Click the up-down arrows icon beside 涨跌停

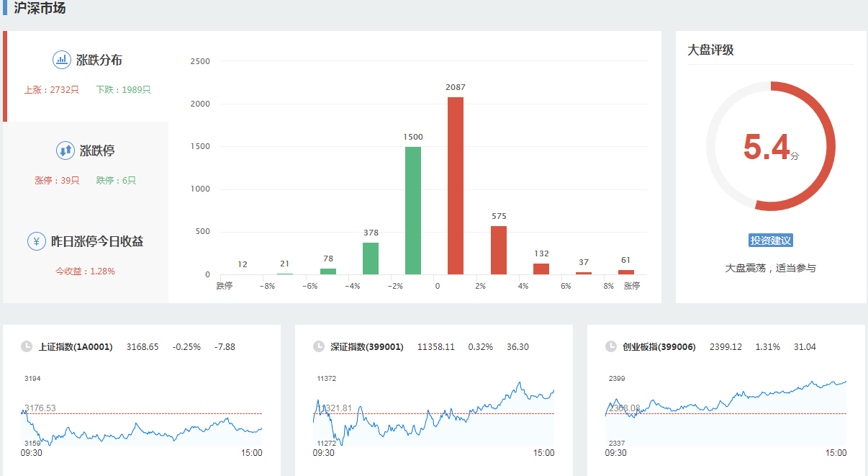pyautogui.click(x=65, y=151)
